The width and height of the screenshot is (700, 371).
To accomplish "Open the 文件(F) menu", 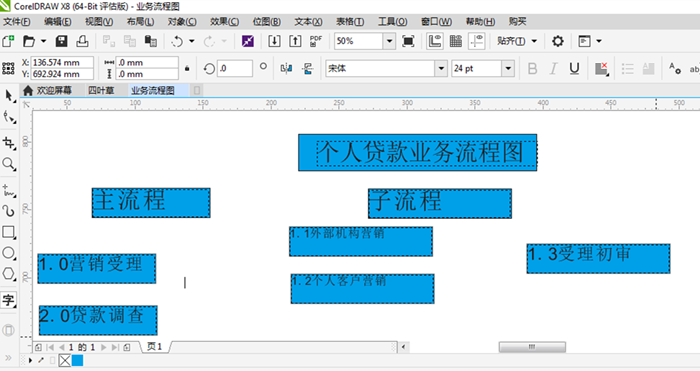I will tap(17, 21).
